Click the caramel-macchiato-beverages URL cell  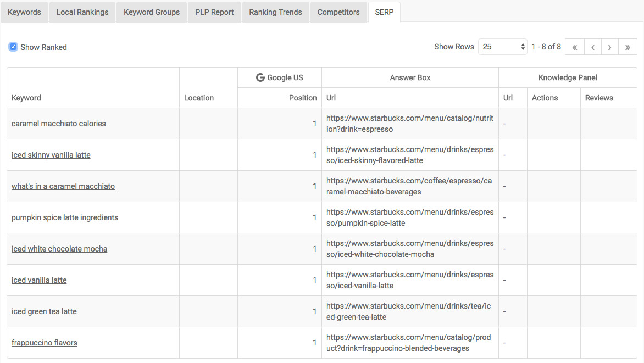[409, 186]
